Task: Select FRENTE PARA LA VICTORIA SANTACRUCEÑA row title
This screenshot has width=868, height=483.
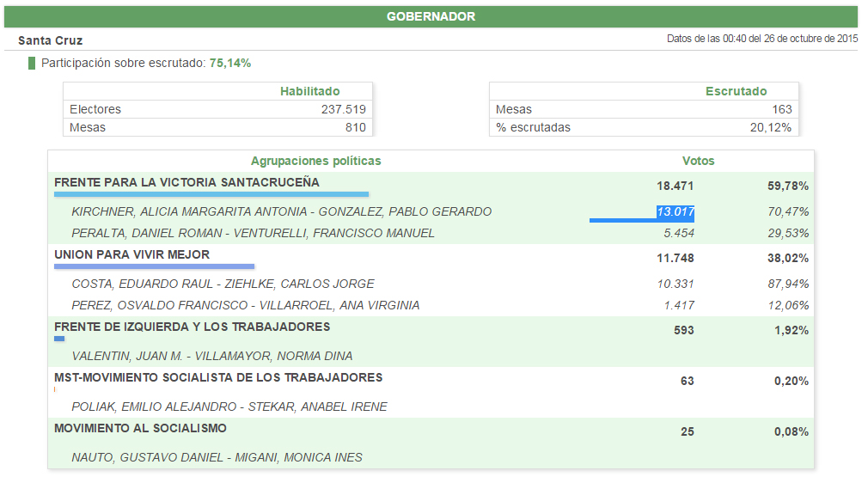Action: [186, 182]
